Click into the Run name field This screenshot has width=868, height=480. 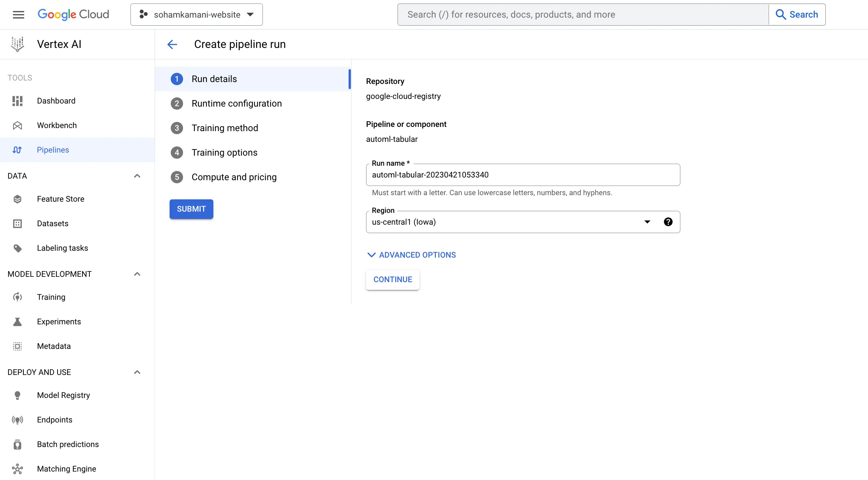point(523,175)
